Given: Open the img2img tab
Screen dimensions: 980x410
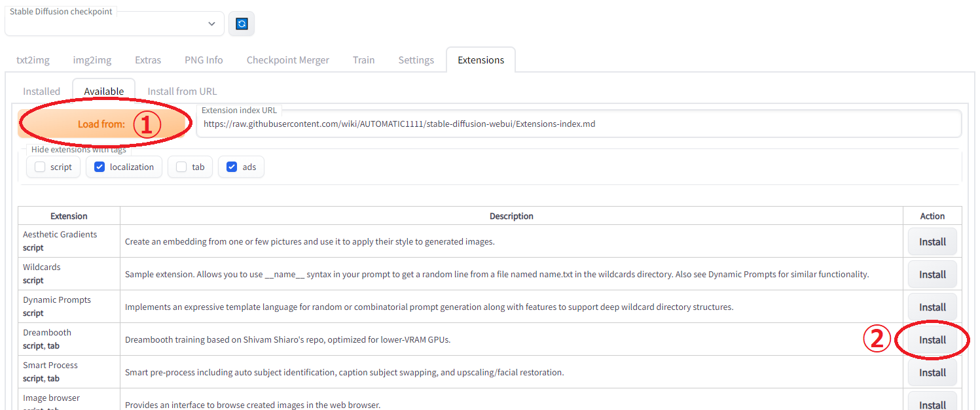Looking at the screenshot, I should [x=92, y=60].
